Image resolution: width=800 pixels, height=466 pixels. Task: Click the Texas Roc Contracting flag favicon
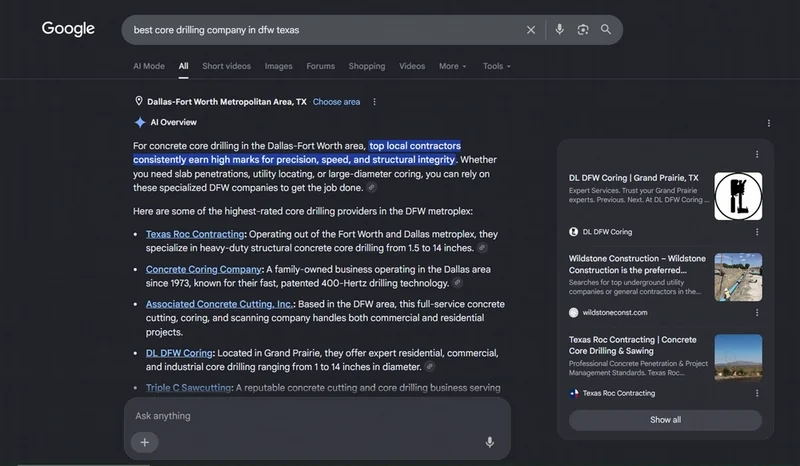click(573, 393)
